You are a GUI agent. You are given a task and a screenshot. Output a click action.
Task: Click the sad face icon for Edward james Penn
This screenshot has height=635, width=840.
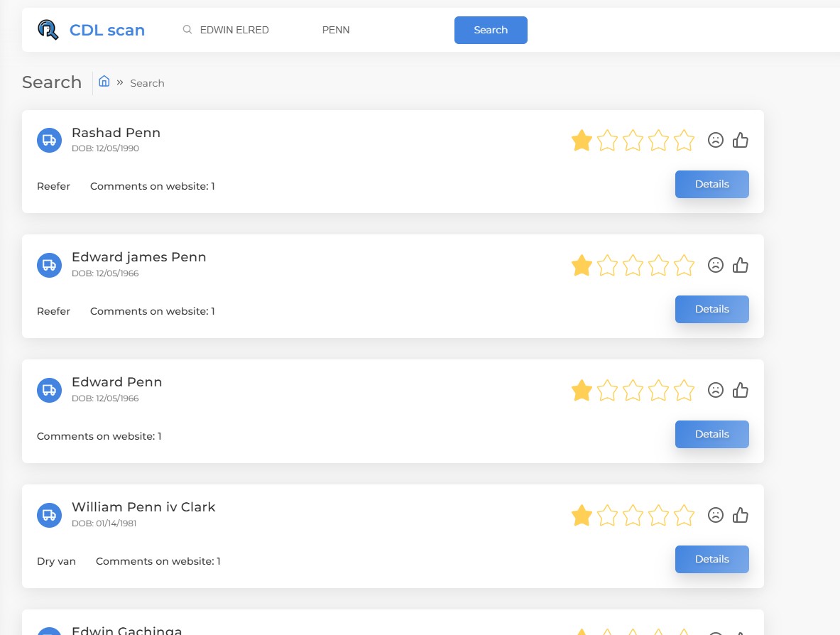tap(716, 265)
